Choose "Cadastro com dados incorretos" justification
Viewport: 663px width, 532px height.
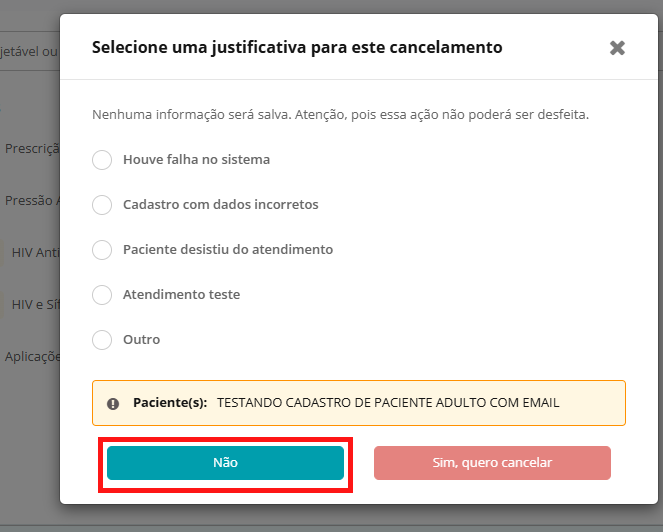pyautogui.click(x=102, y=205)
